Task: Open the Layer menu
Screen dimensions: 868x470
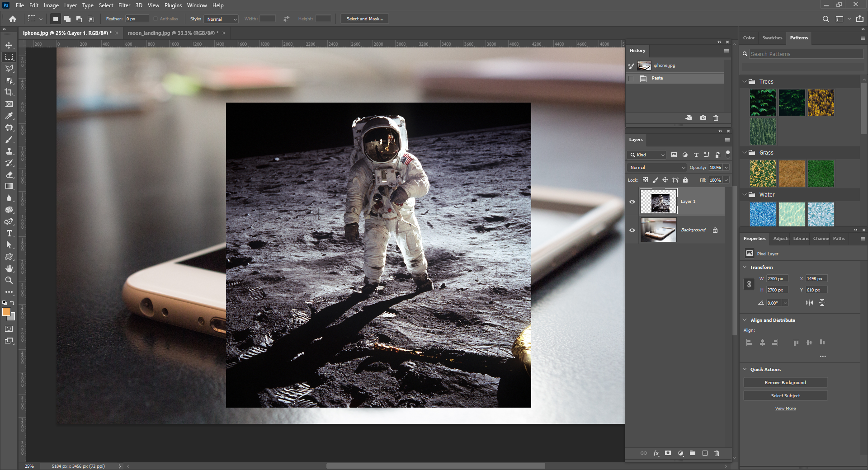Action: click(70, 5)
